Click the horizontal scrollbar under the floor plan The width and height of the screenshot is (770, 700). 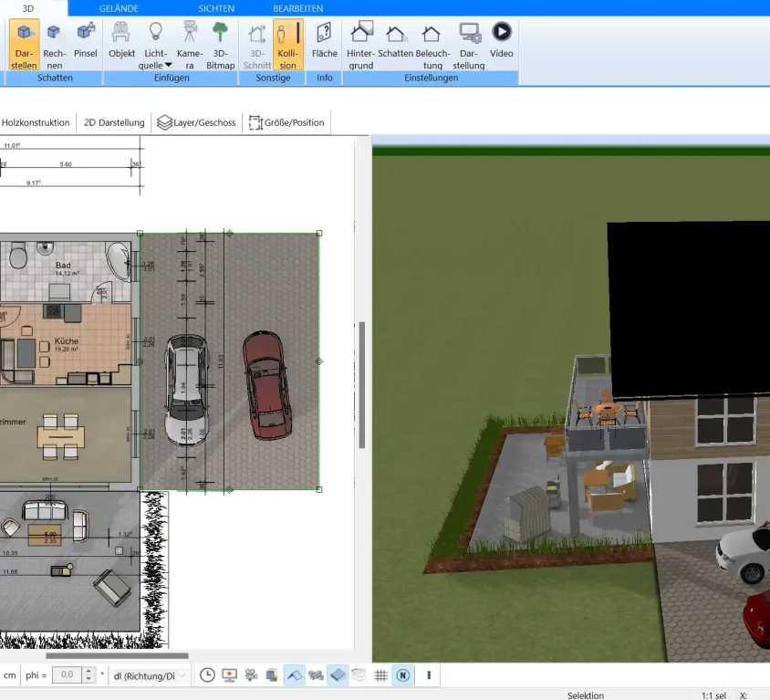(x=118, y=656)
